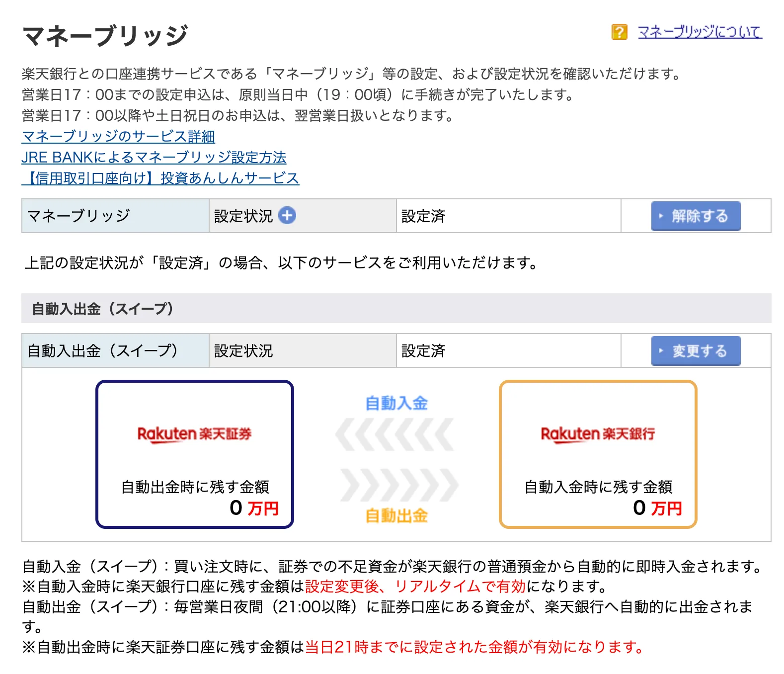Click the 自動入出金（スイープ） section header bar

tap(396, 308)
